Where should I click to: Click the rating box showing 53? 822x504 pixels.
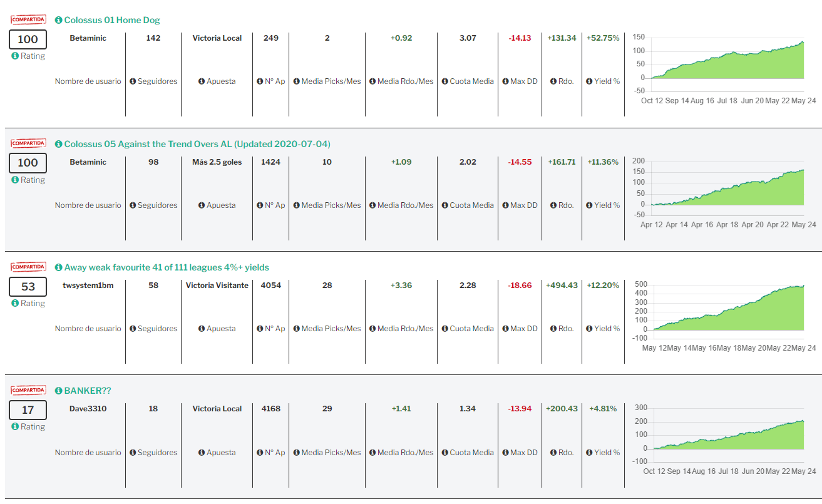coord(28,287)
